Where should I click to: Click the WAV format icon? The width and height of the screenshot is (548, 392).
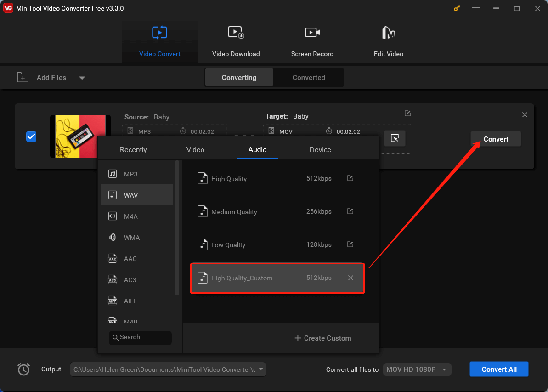tap(113, 195)
